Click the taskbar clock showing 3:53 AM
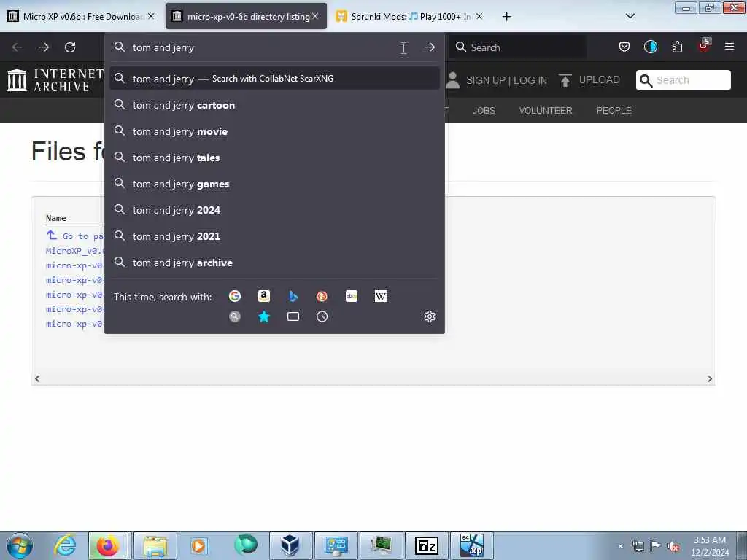Image resolution: width=747 pixels, height=560 pixels. point(709,545)
